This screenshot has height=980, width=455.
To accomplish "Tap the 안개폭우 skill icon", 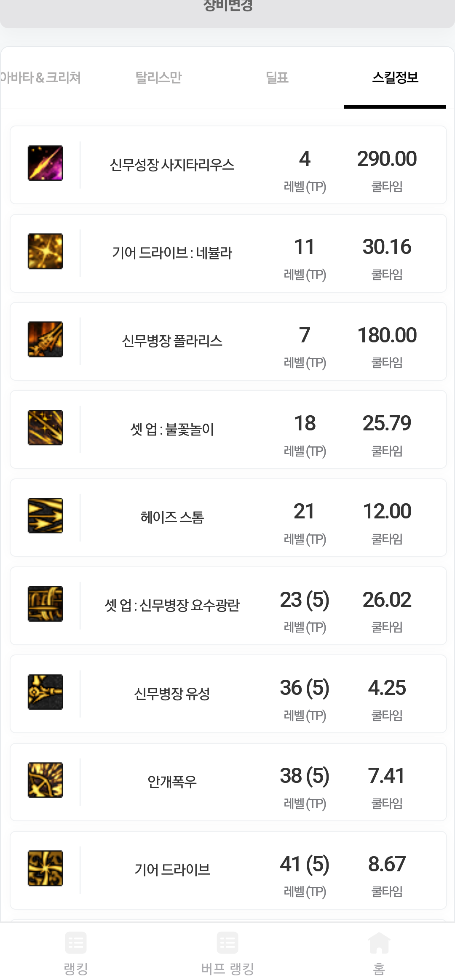I will point(45,780).
